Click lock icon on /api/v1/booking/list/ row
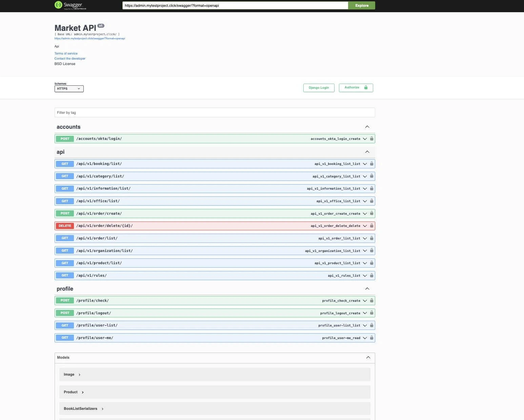Viewport: 524px width, 420px height. click(x=371, y=164)
